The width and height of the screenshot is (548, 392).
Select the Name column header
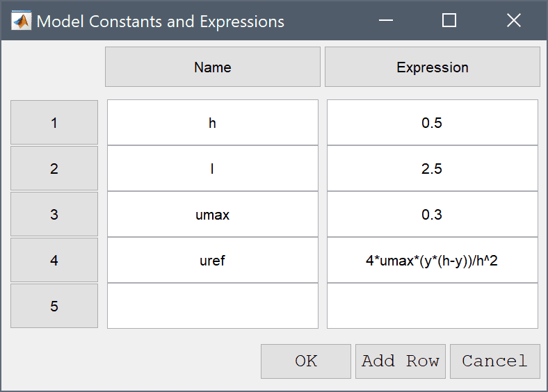[213, 67]
